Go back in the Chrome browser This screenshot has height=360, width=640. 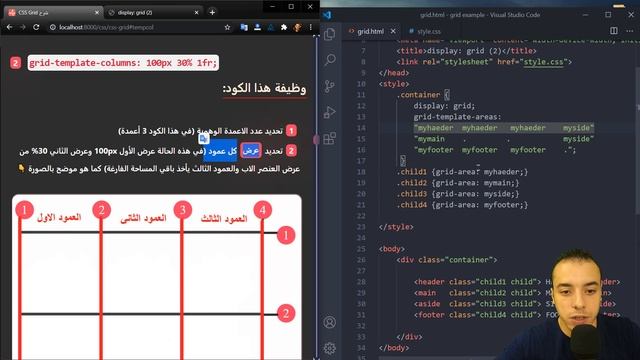pyautogui.click(x=9, y=27)
